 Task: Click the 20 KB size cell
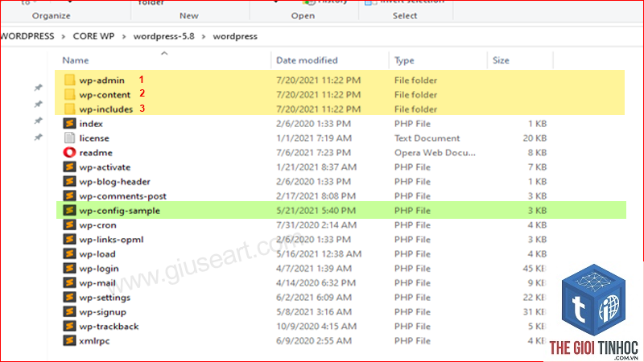click(535, 138)
